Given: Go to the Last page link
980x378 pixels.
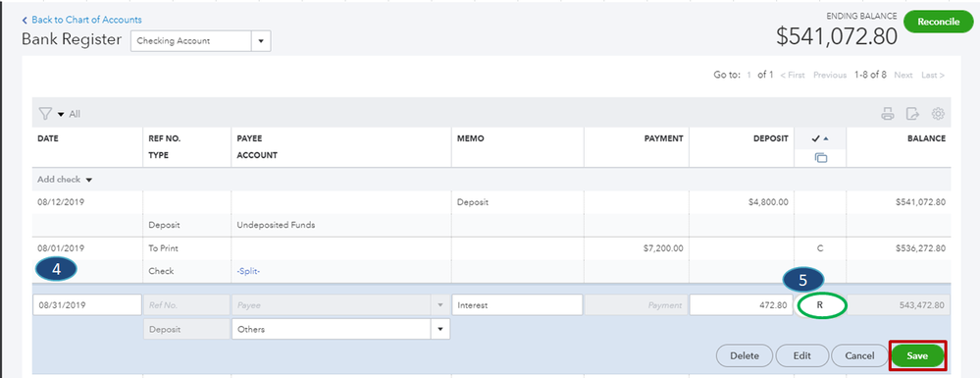Looking at the screenshot, I should 933,75.
